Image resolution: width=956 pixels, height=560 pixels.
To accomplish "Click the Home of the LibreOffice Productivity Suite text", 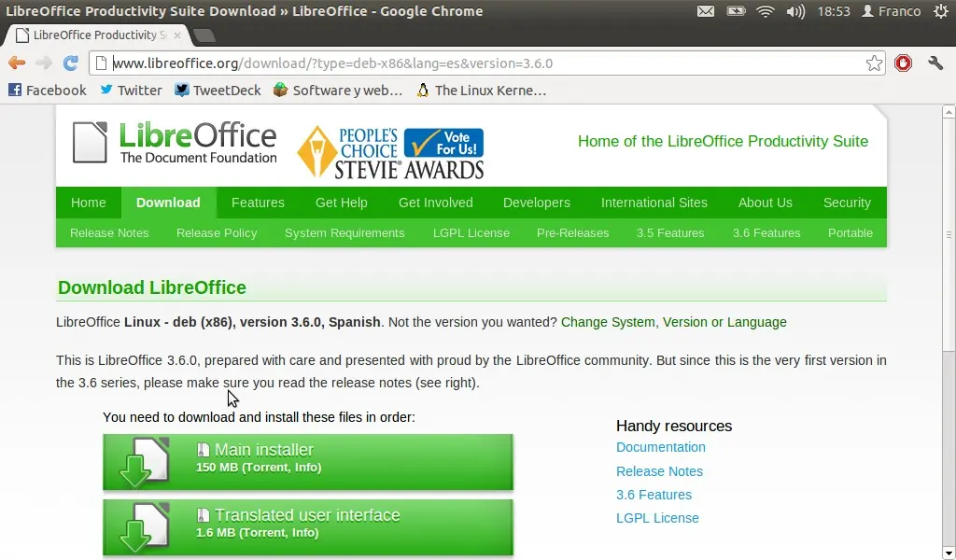I will (724, 141).
